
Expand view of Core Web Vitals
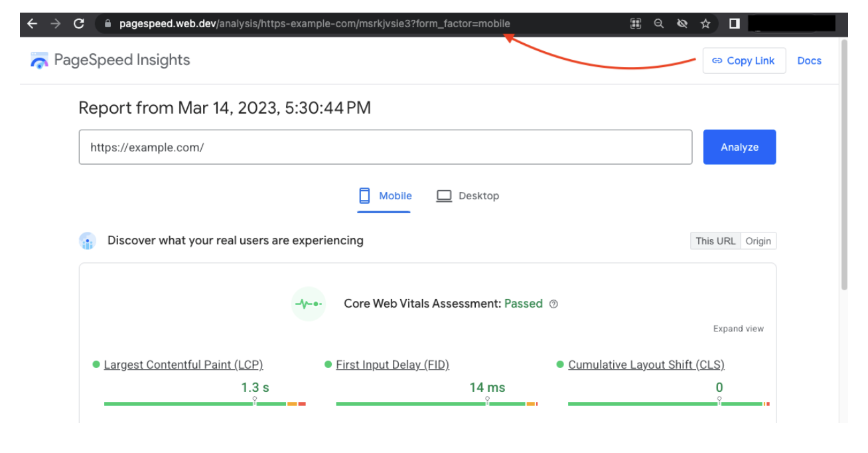point(738,329)
